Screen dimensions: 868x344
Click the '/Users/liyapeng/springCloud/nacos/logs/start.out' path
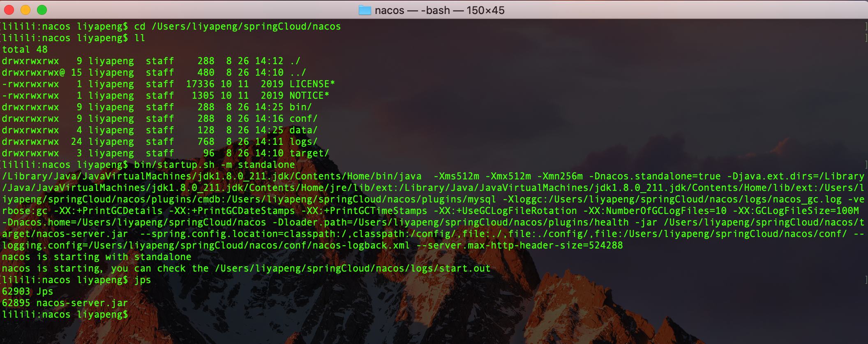pyautogui.click(x=353, y=268)
